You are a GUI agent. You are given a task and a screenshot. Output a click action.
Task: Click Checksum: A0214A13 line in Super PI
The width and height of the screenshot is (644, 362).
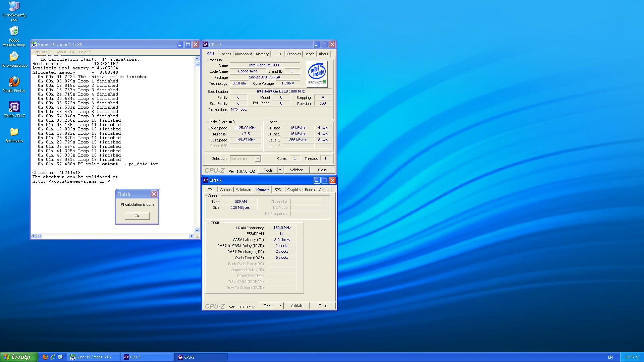tap(56, 173)
